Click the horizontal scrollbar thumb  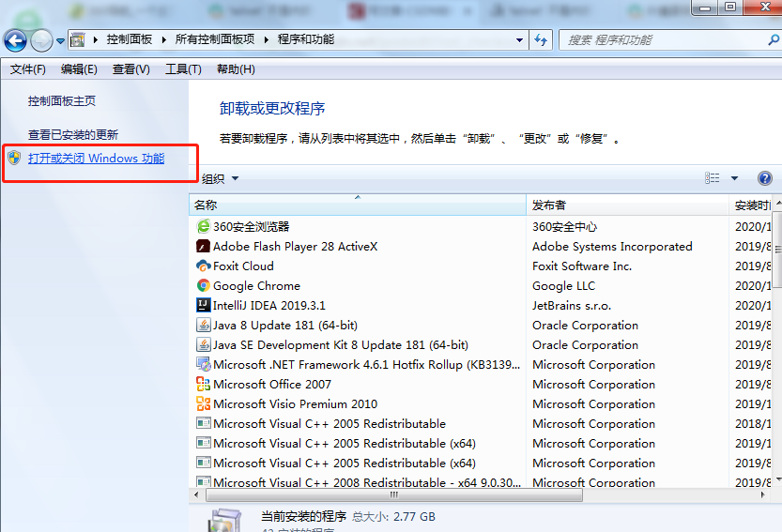394,495
